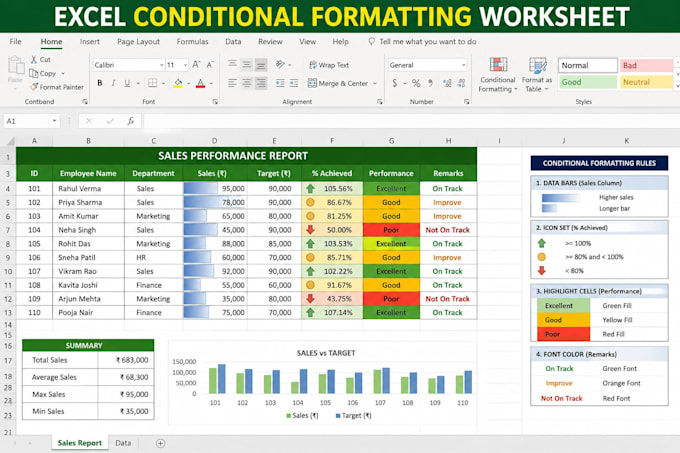Screen dimensions: 680x453
Task: Center text horizontally
Action: [246, 83]
